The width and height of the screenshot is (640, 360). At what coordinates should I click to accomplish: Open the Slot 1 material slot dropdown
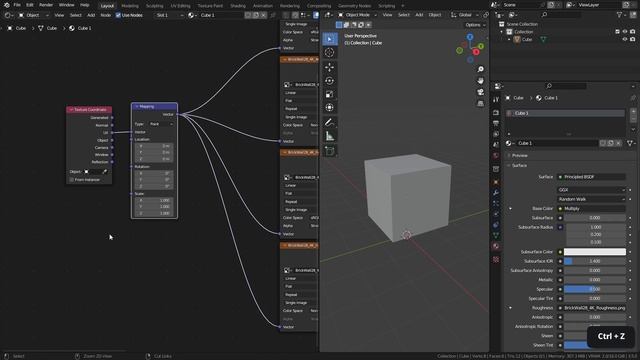coord(169,15)
